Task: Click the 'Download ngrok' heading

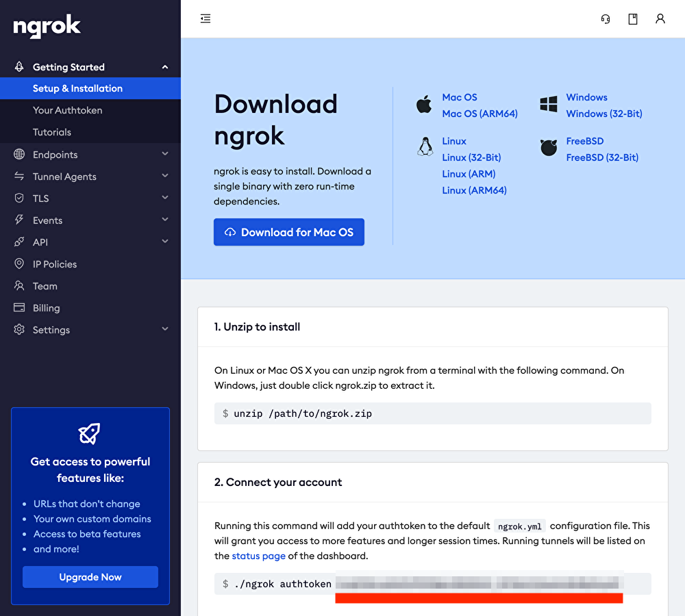Action: (275, 120)
